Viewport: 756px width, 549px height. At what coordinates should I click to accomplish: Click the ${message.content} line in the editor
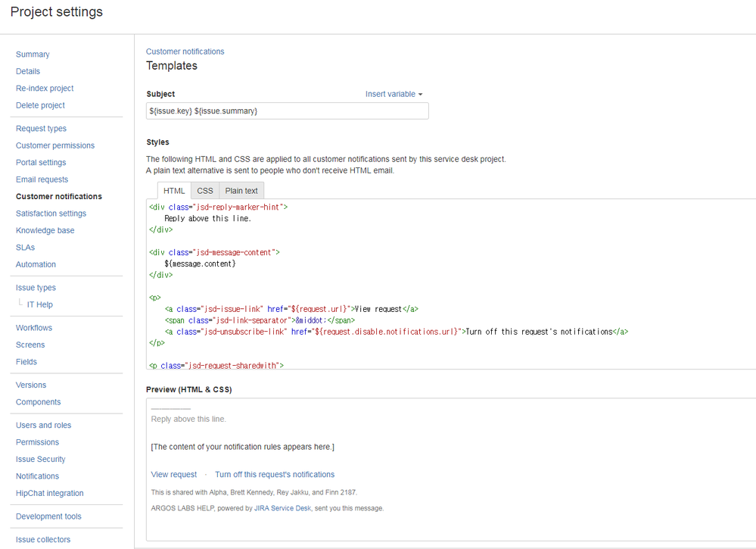coord(200,264)
